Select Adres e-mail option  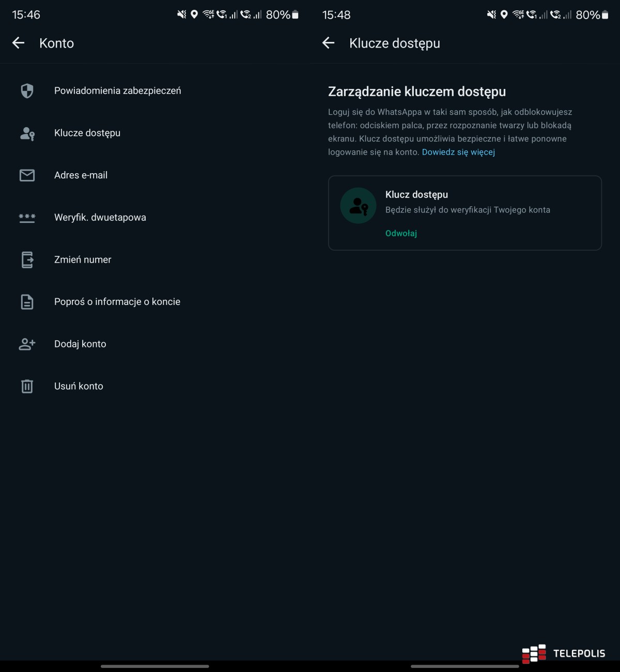pos(81,175)
